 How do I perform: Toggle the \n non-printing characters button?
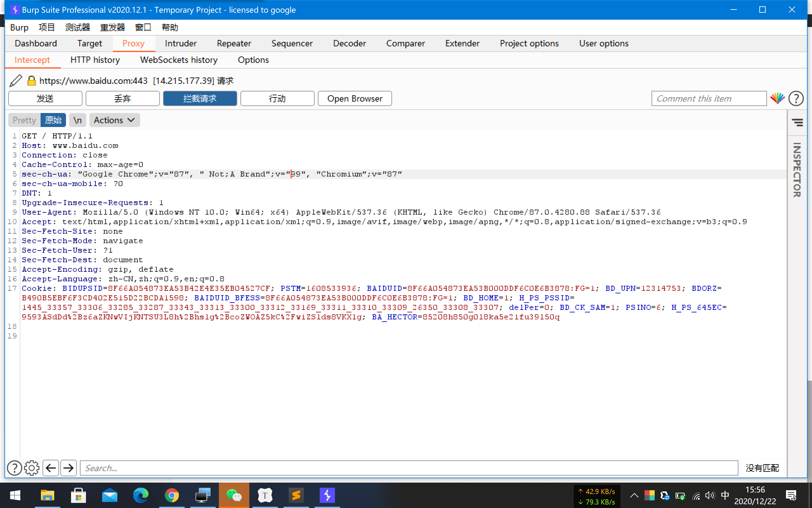click(x=77, y=120)
